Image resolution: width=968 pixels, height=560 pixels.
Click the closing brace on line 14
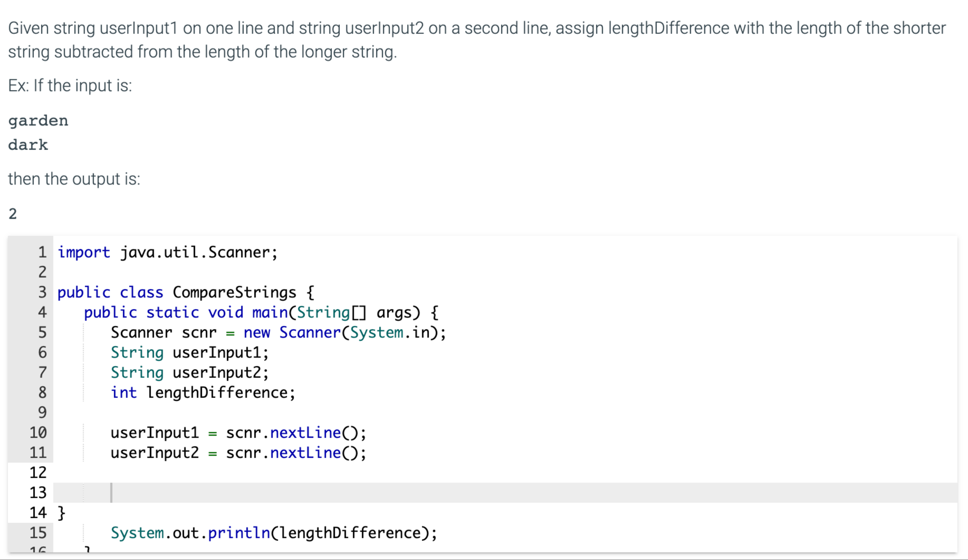[x=61, y=512]
